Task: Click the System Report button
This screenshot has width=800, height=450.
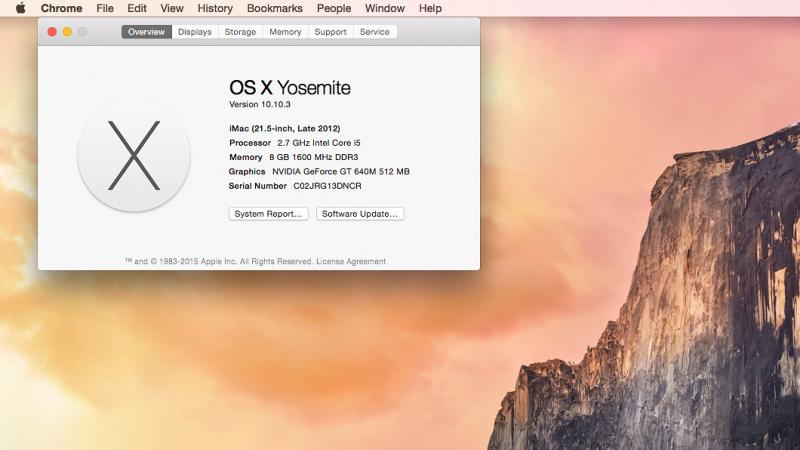Action: coord(268,214)
